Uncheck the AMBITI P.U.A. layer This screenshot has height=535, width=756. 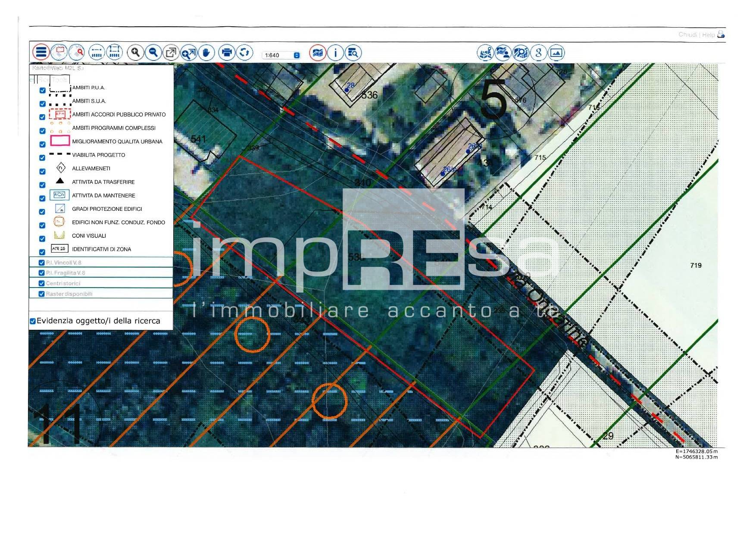coord(42,91)
